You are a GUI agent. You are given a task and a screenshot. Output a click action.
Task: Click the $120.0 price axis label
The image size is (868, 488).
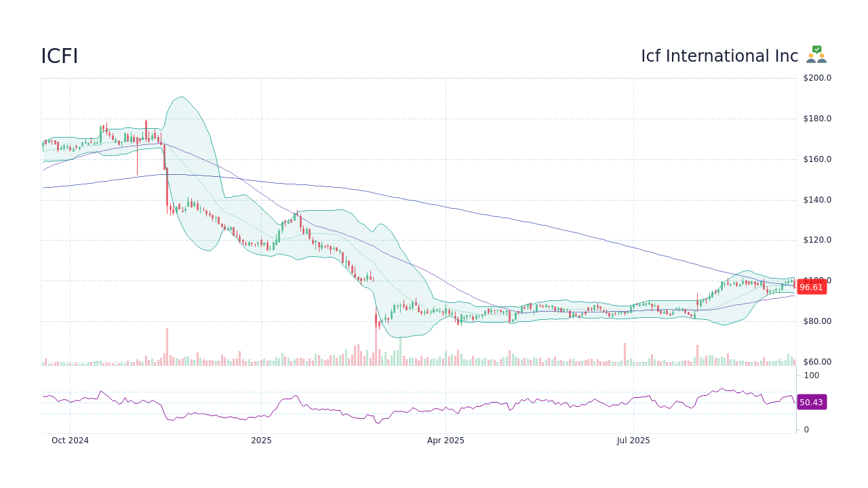pos(817,240)
